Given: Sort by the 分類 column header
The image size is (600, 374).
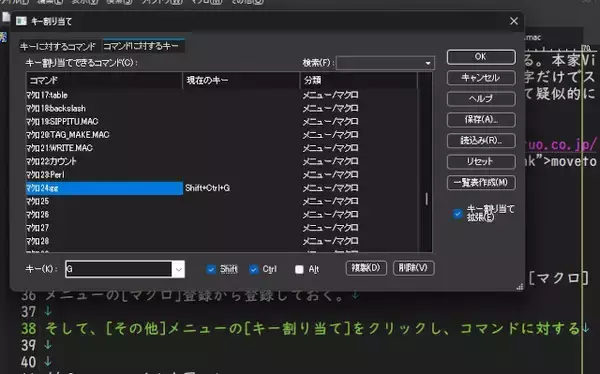Looking at the screenshot, I should (359, 80).
